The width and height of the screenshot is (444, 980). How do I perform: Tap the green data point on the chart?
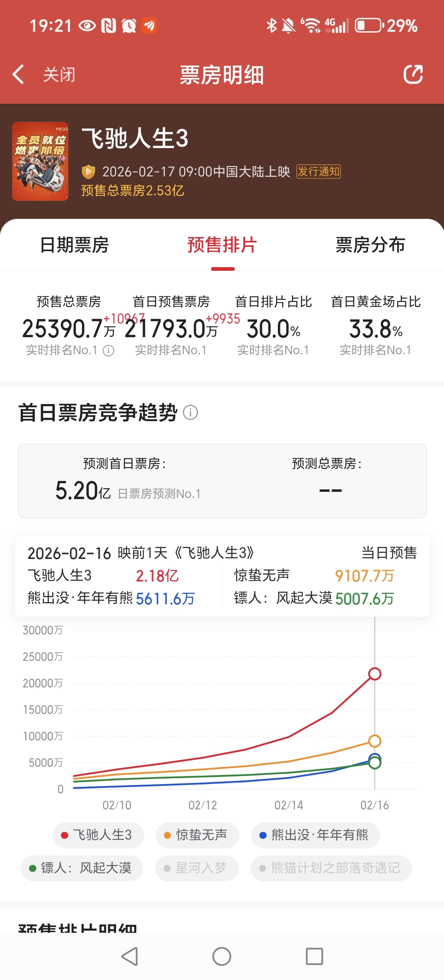[375, 762]
